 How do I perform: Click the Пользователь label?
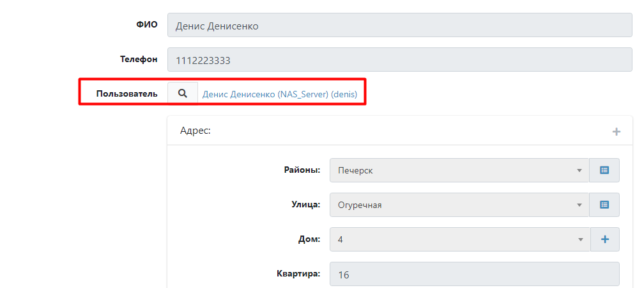[x=126, y=93]
